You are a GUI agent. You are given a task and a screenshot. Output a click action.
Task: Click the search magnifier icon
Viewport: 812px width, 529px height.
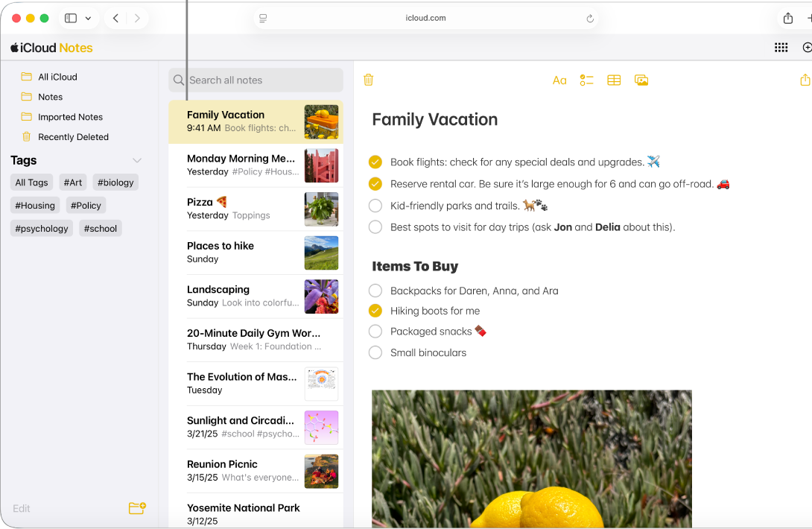pos(179,80)
